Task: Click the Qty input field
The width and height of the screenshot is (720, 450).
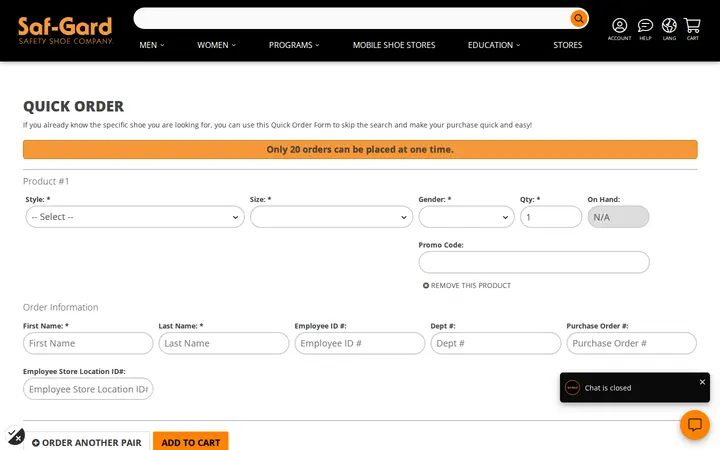Action: (551, 217)
